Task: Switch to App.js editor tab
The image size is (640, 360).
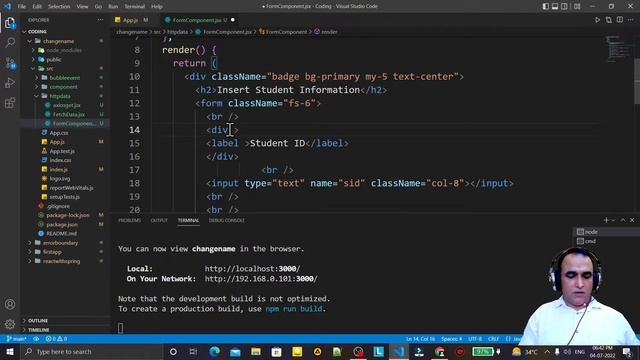Action: 131,20
